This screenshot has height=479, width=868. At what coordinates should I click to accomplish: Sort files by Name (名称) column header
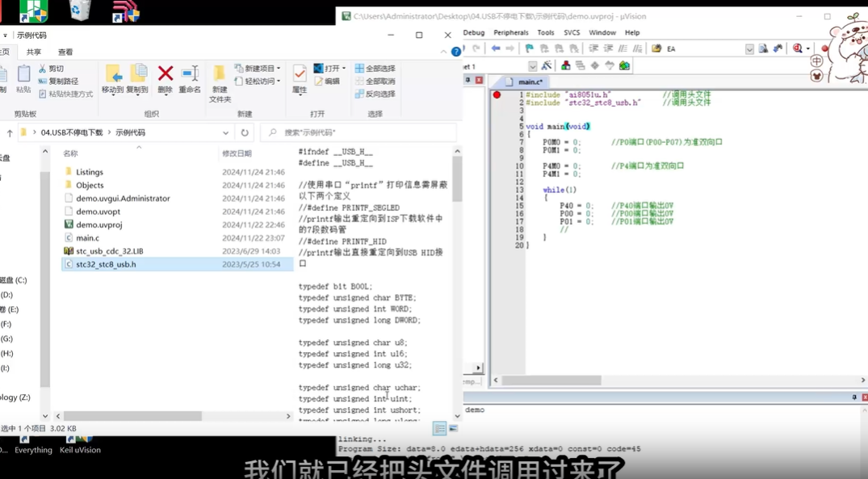click(x=70, y=153)
